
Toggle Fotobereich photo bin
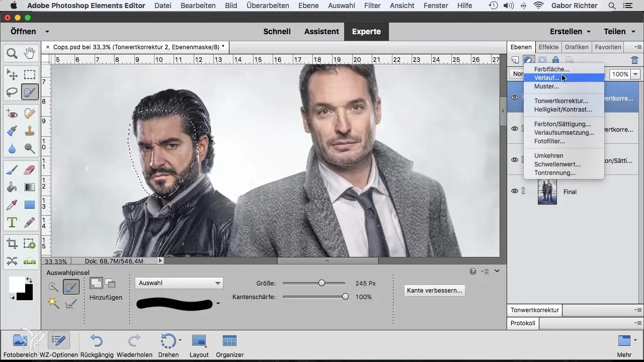point(20,345)
